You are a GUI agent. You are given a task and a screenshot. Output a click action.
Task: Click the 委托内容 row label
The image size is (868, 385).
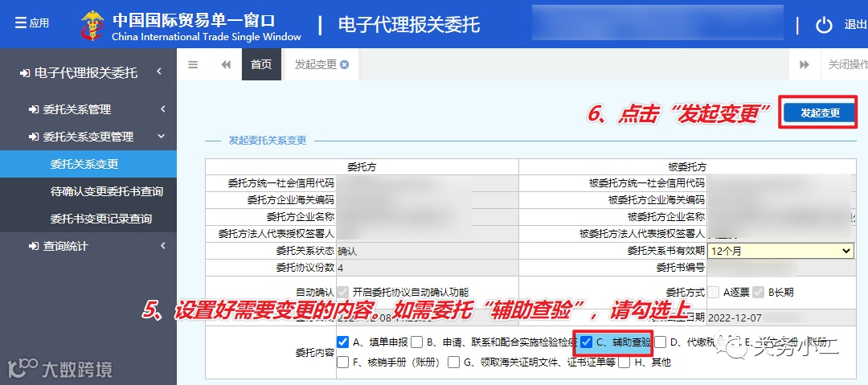click(x=315, y=352)
